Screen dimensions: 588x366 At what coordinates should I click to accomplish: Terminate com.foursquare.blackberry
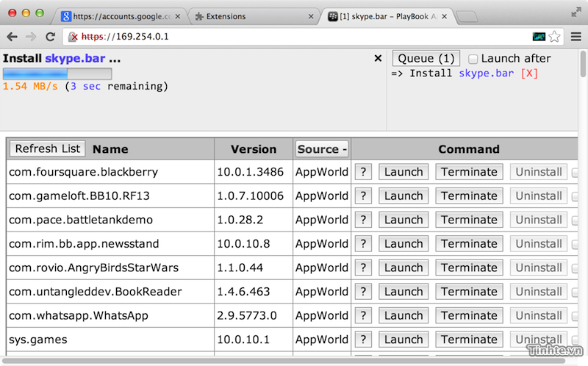(x=469, y=172)
